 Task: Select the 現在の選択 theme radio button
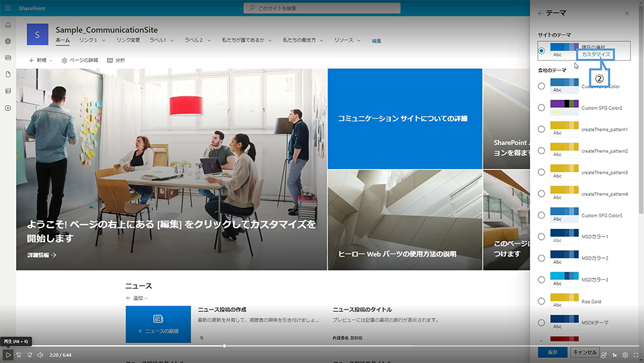click(x=542, y=51)
